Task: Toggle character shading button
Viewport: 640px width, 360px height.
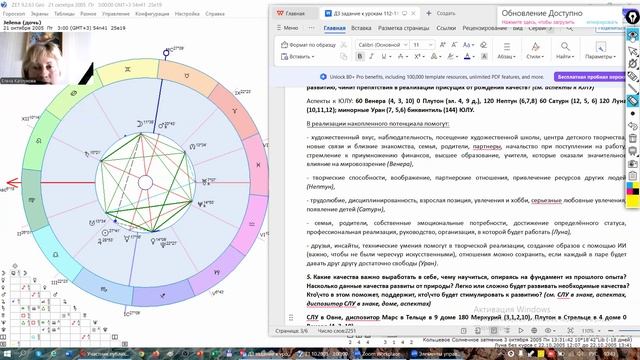Action: [x=484, y=56]
